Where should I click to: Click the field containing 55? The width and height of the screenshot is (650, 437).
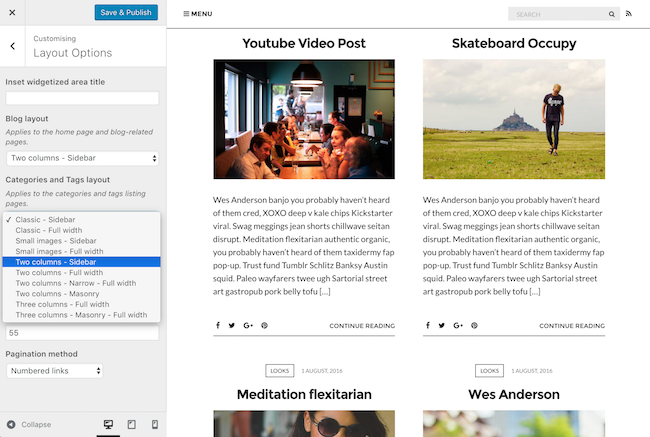tap(82, 333)
